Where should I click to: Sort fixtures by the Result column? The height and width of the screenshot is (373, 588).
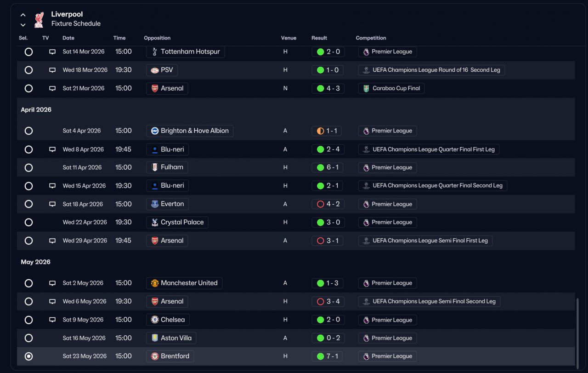(x=319, y=38)
